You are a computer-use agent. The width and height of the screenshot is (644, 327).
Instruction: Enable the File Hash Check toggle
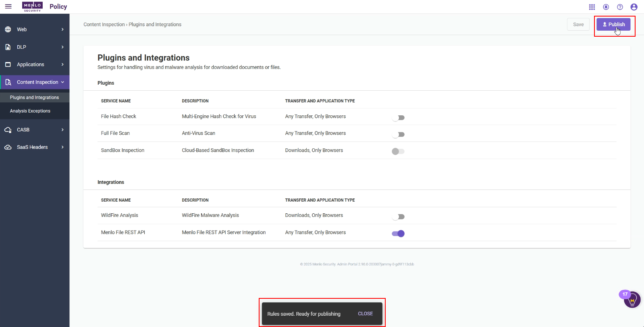click(398, 118)
